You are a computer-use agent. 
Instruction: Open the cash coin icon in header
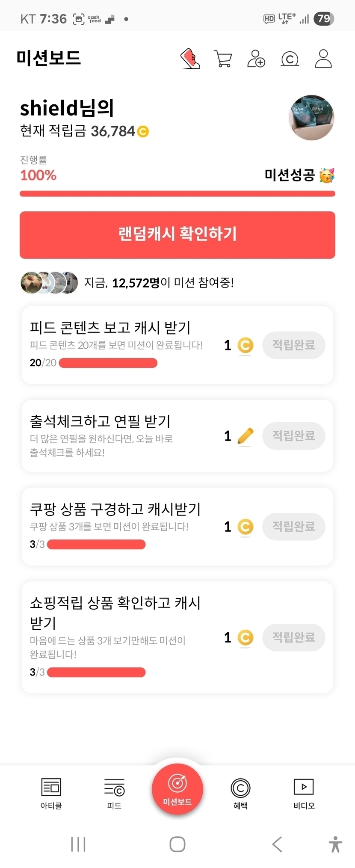290,59
